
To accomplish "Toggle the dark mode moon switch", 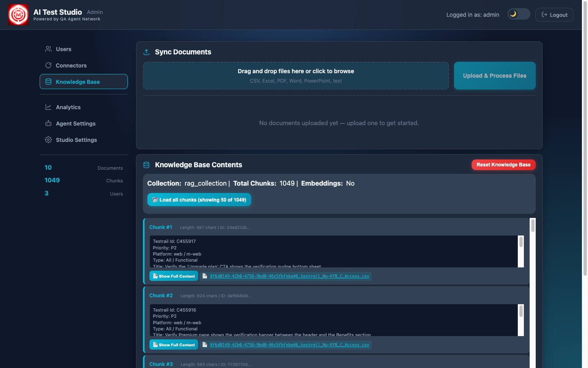I will pos(519,14).
